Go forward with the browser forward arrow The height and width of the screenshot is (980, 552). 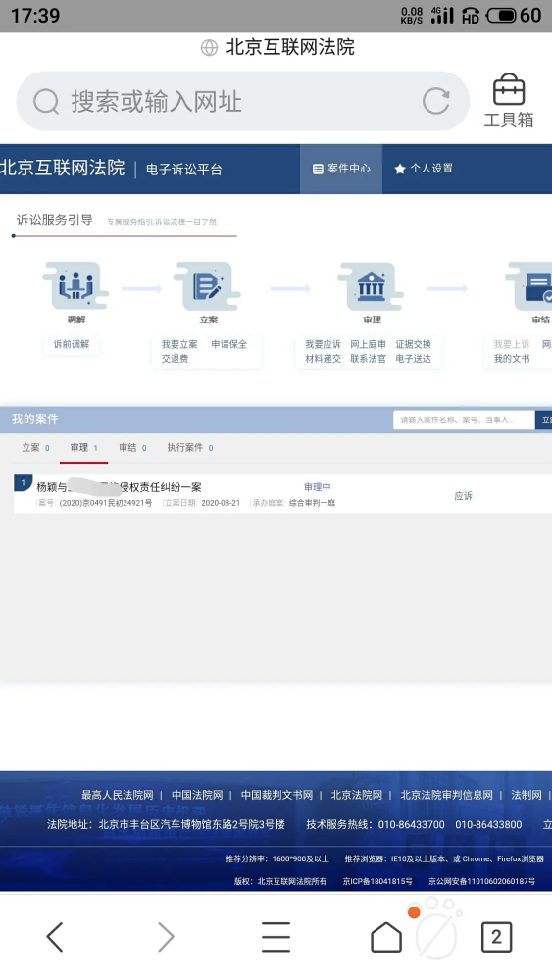click(x=166, y=937)
